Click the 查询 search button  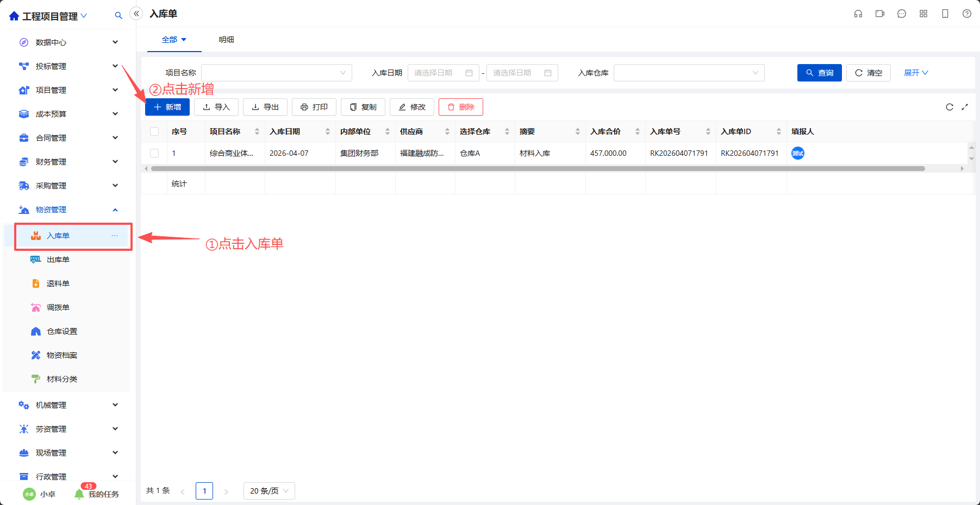tap(820, 73)
